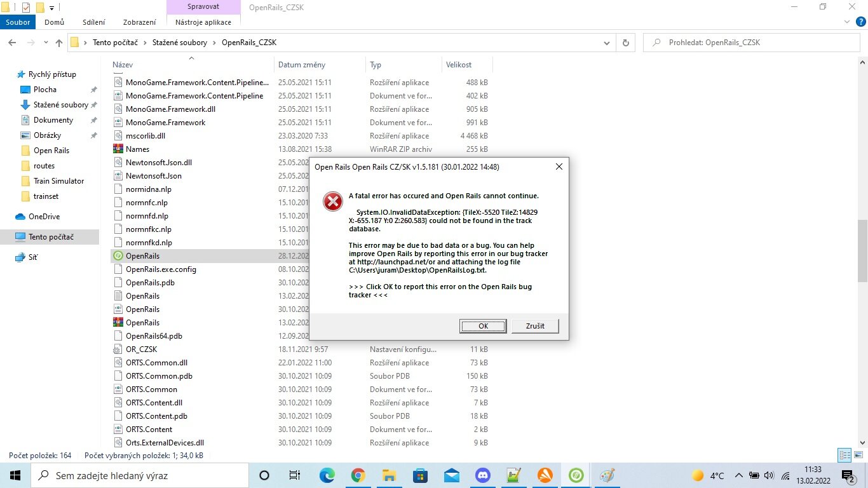The height and width of the screenshot is (488, 868).
Task: Select the file OpenRails64.pdb
Action: [154, 336]
